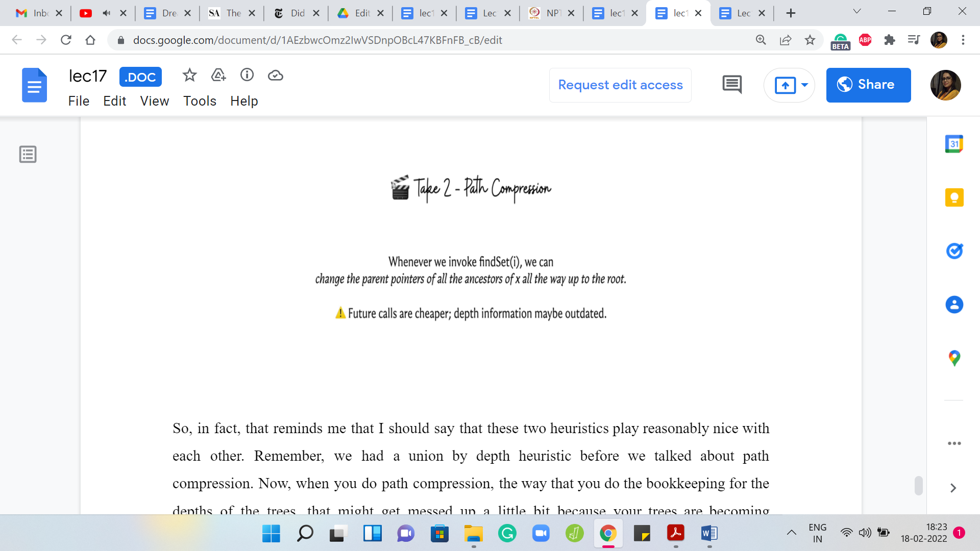Open the Tools menu
The height and width of the screenshot is (551, 980).
pos(200,101)
